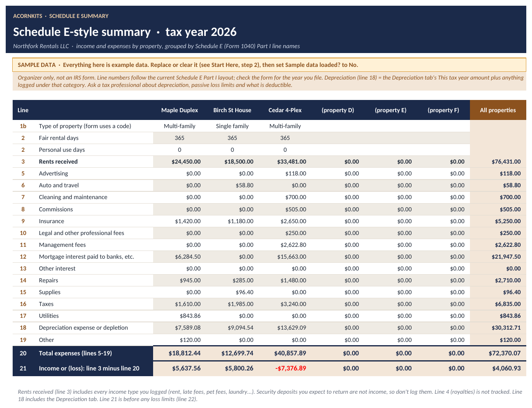The image size is (532, 408).
Task: Select Birch St House insurance $1,180.00
Action: click(x=232, y=221)
